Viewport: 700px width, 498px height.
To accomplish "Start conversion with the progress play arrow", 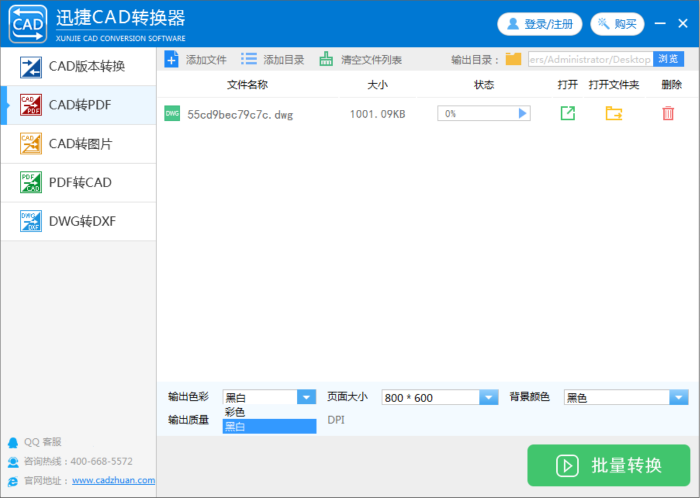I will [522, 113].
